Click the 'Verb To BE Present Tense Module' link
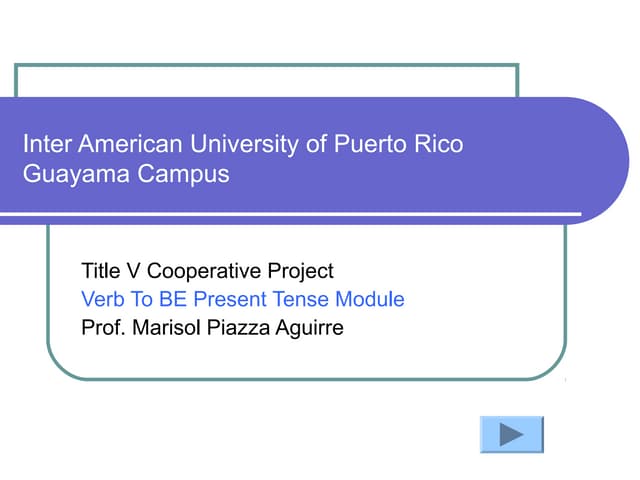Screen dimensions: 640x480 [x=242, y=299]
